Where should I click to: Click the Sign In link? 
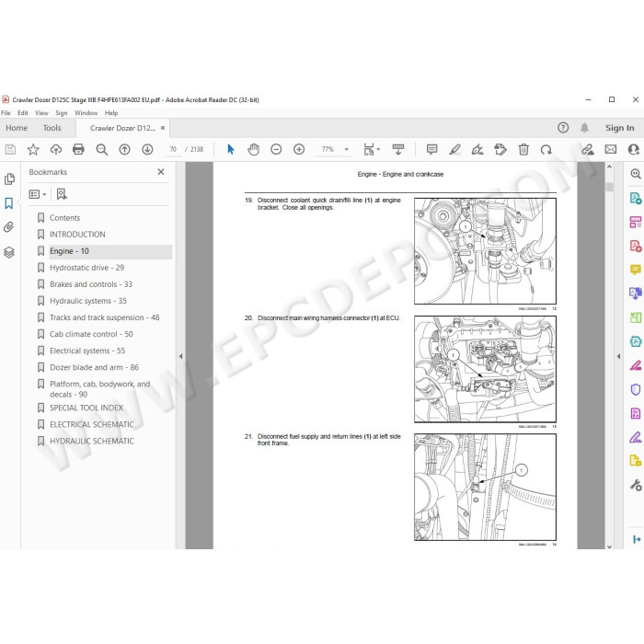619,128
